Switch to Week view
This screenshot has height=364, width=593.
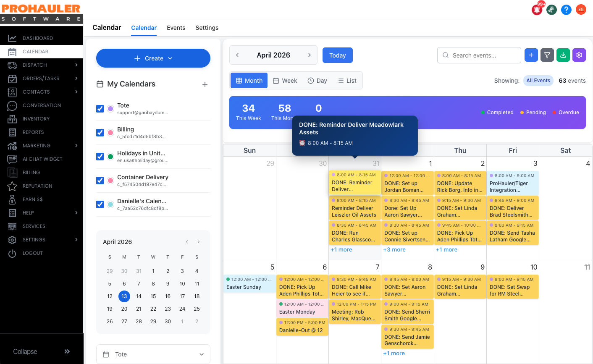click(x=285, y=81)
